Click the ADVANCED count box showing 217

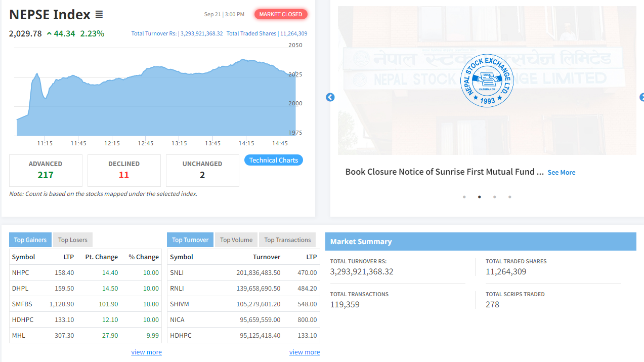coord(46,170)
